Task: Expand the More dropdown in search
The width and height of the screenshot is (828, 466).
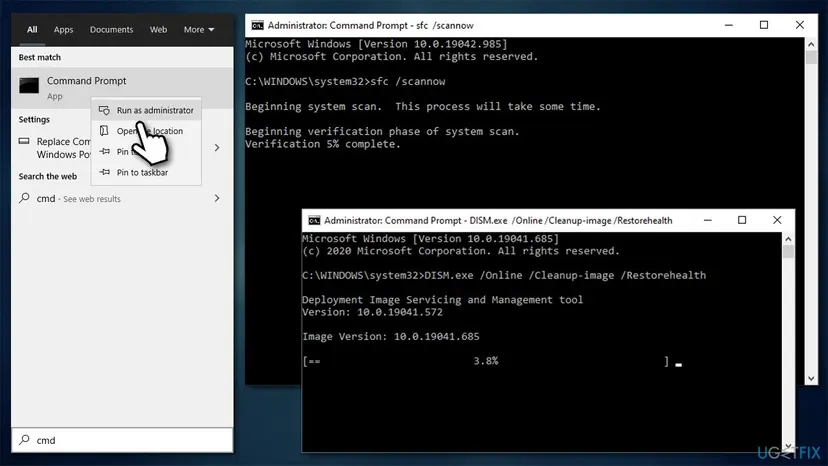Action: (199, 30)
